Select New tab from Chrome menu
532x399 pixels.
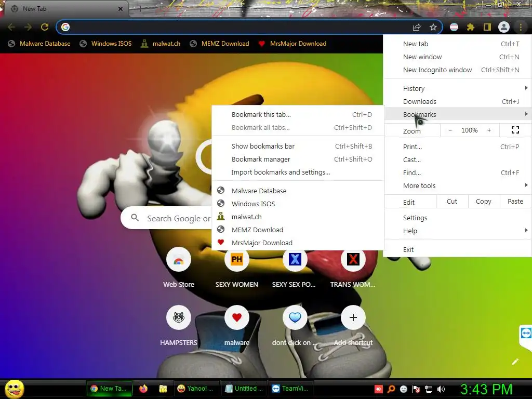point(458,44)
